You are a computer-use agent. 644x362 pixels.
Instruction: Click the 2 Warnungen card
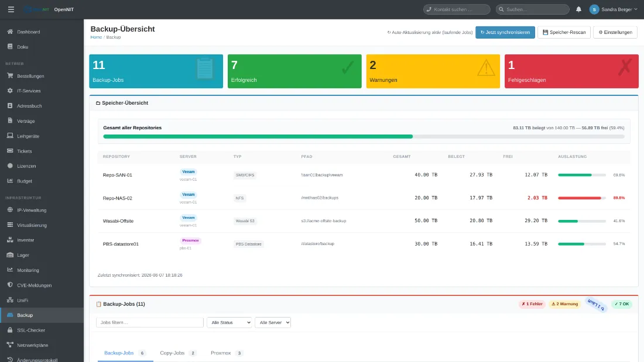point(433,71)
